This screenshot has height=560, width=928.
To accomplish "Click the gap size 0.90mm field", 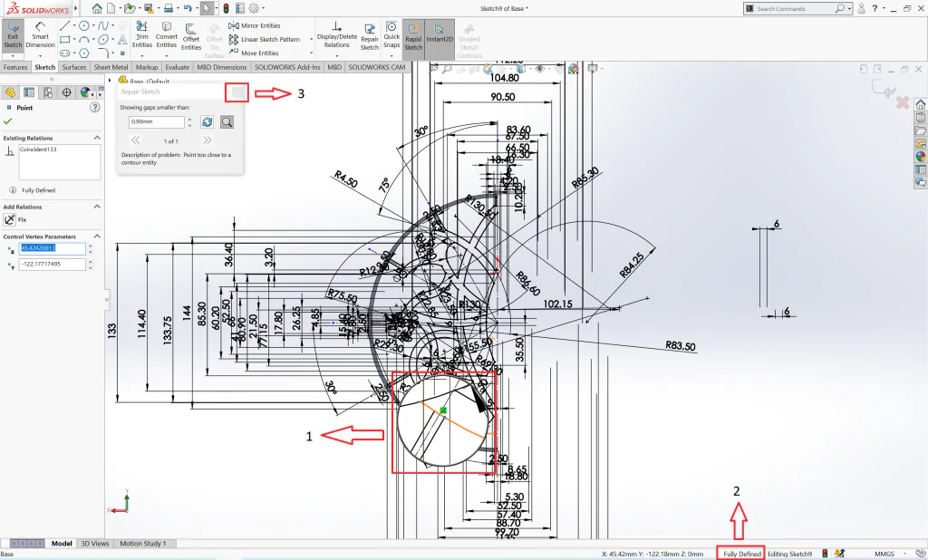I will click(x=156, y=122).
